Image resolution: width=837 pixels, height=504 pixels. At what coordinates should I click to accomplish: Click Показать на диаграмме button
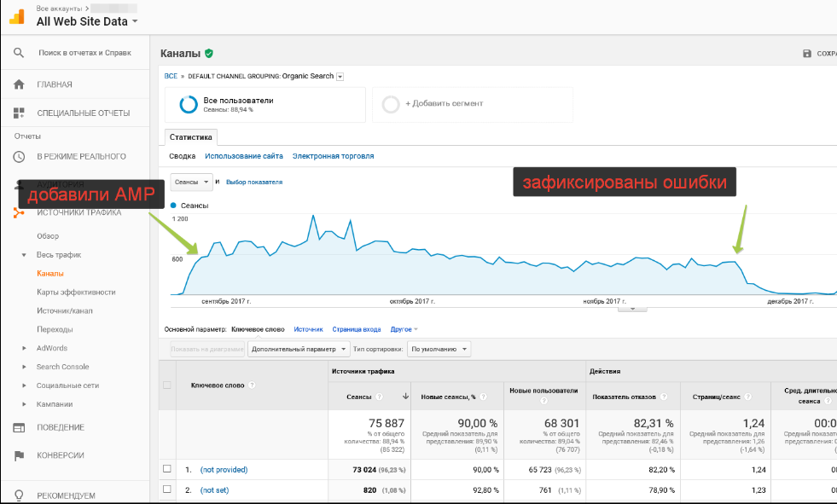point(207,350)
